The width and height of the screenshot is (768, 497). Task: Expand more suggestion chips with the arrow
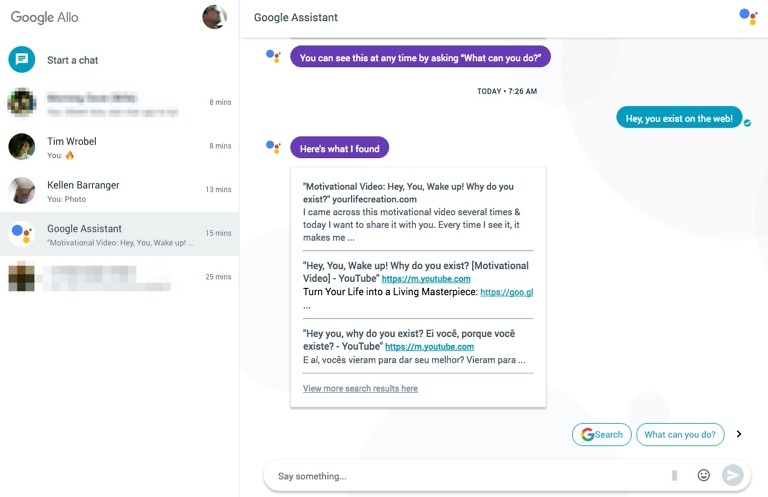point(739,434)
